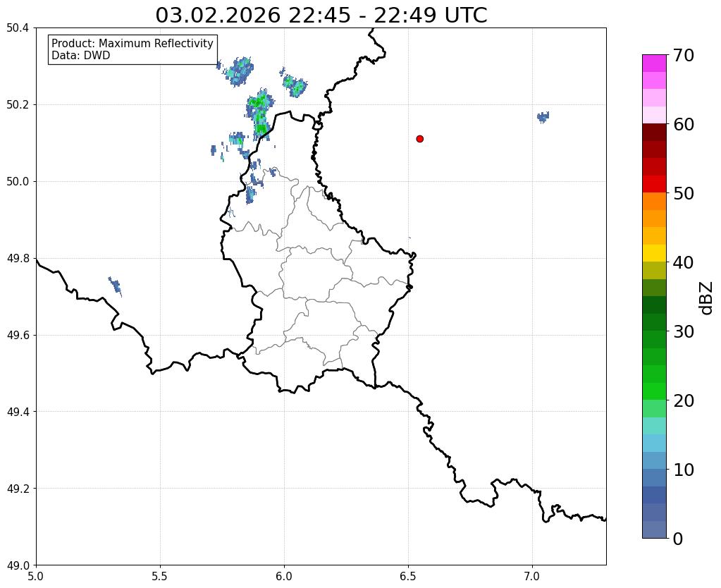The height and width of the screenshot is (588, 721).
Task: Click the red location marker dot
Action: click(419, 139)
